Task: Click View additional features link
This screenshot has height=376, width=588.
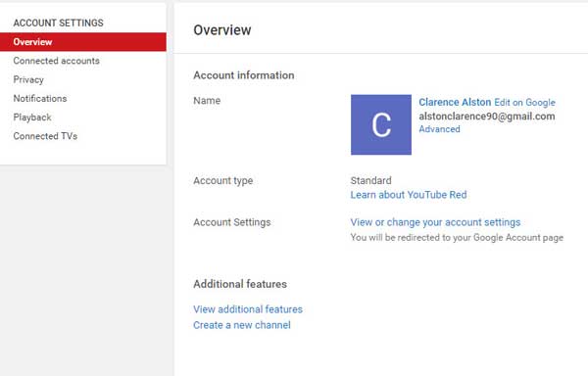Action: click(248, 309)
